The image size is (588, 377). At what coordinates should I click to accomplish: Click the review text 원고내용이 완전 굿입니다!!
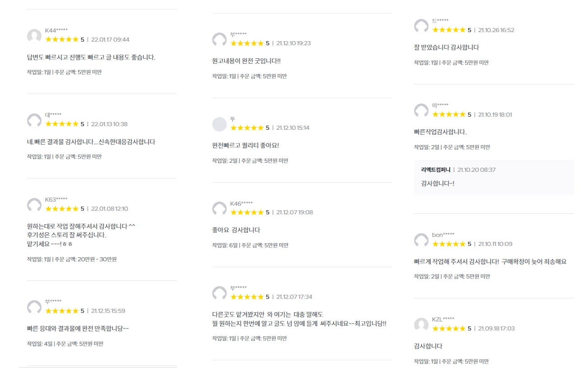pyautogui.click(x=247, y=61)
